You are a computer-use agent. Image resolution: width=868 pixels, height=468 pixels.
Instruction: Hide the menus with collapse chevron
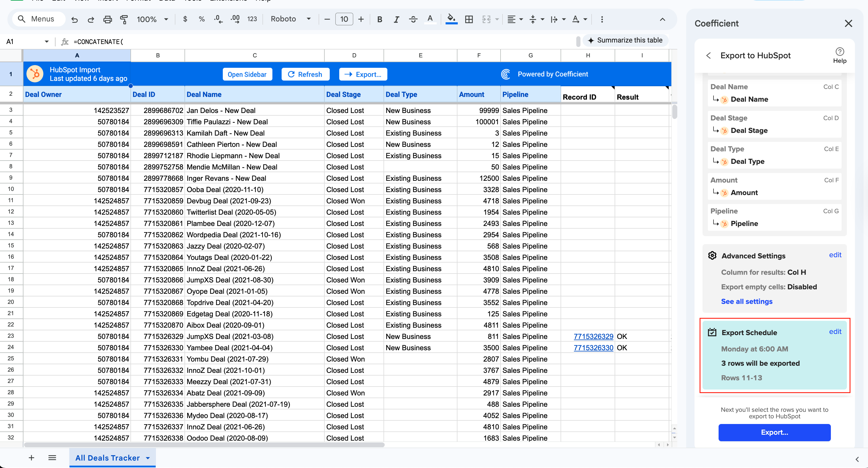(662, 19)
